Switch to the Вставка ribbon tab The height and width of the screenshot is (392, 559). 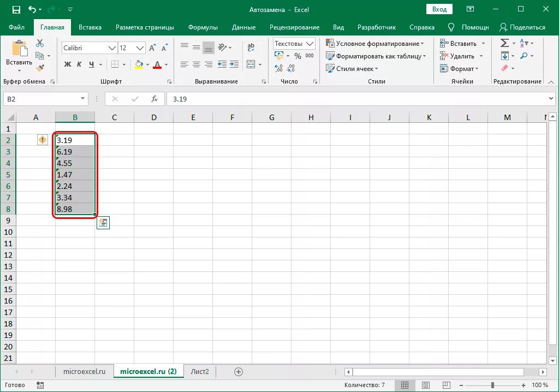point(90,27)
